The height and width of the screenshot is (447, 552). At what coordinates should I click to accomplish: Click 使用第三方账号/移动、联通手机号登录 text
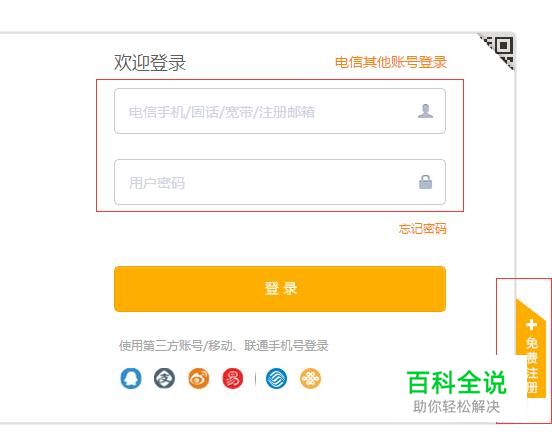point(224,346)
